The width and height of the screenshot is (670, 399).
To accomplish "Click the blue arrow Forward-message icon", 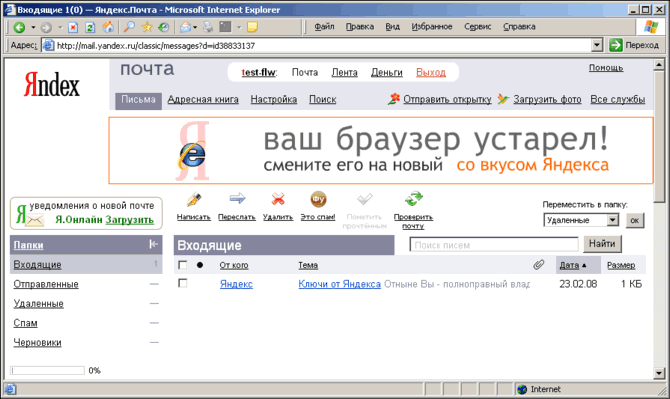I will coord(237,198).
